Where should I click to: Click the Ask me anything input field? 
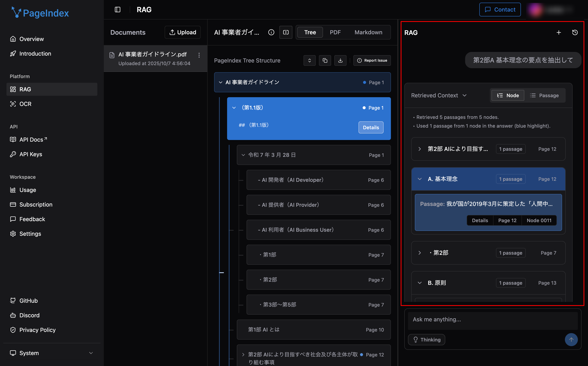[493, 320]
